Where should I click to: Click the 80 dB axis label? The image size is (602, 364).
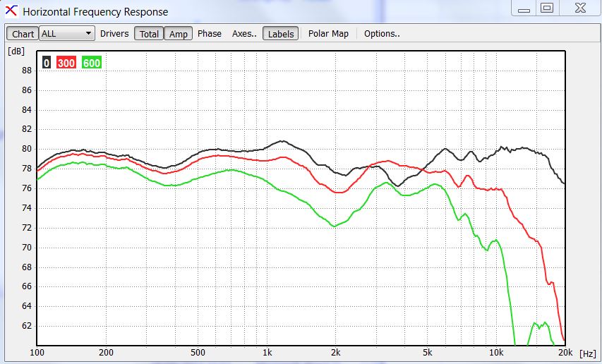click(27, 149)
